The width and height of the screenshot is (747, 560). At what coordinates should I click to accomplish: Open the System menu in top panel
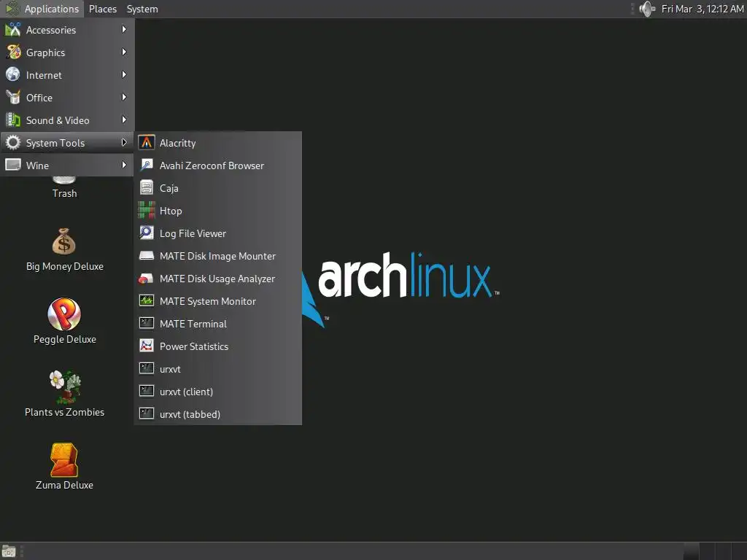[x=142, y=9]
